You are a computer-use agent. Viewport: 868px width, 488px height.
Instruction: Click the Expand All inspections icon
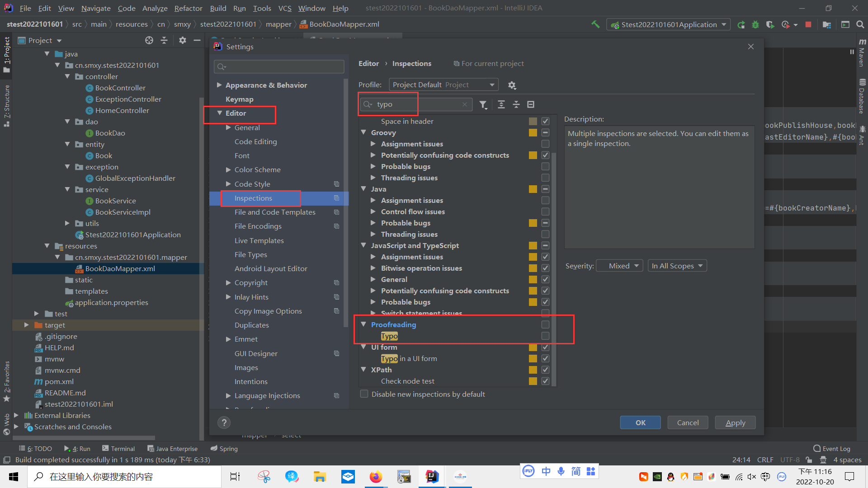coord(501,104)
